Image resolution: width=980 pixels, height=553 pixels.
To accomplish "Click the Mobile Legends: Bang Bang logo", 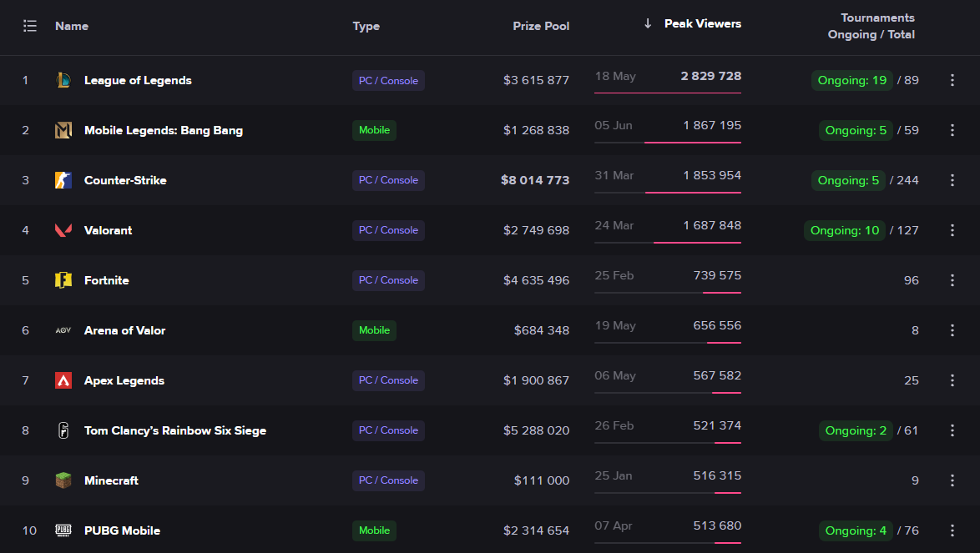I will 63,130.
